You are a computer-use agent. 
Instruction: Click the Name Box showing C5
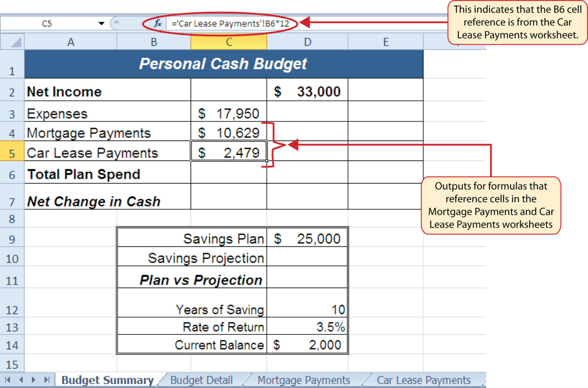(x=47, y=24)
